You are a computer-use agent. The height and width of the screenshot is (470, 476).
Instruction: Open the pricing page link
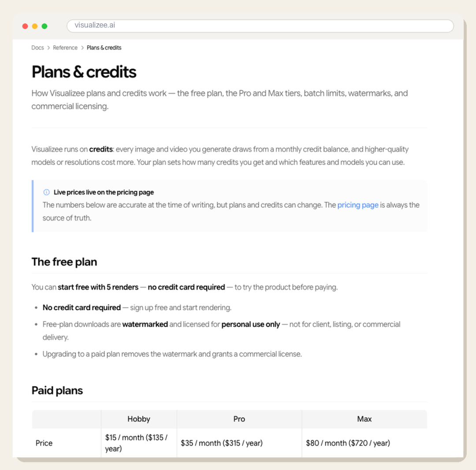point(358,205)
